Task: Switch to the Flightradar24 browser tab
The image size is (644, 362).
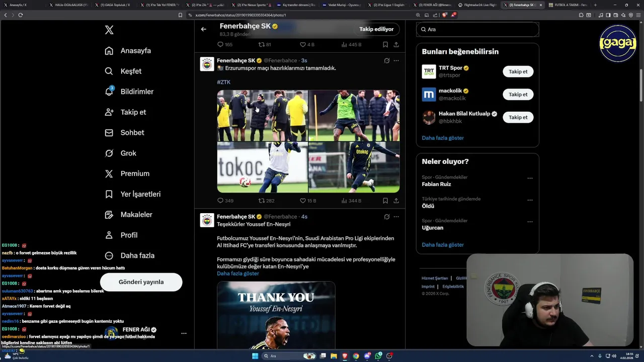Action: (477, 5)
